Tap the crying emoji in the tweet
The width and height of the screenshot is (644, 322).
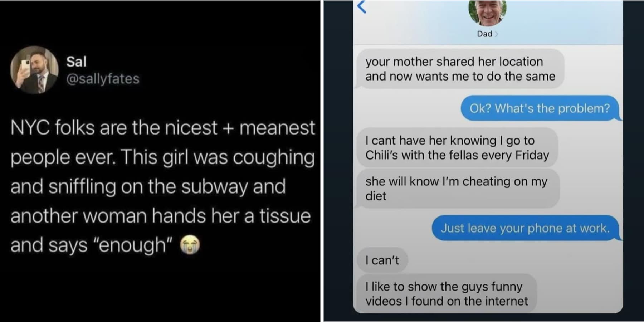pos(190,245)
